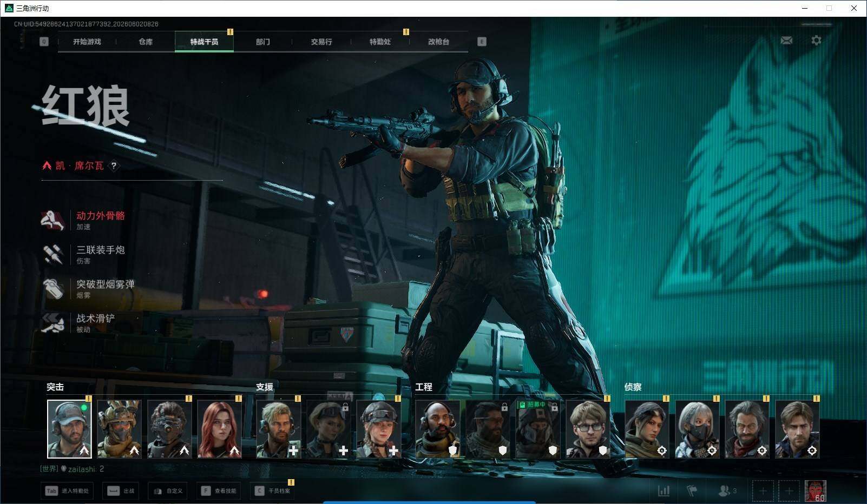
Task: Select the 三联装手炮 skill icon
Action: [52, 254]
